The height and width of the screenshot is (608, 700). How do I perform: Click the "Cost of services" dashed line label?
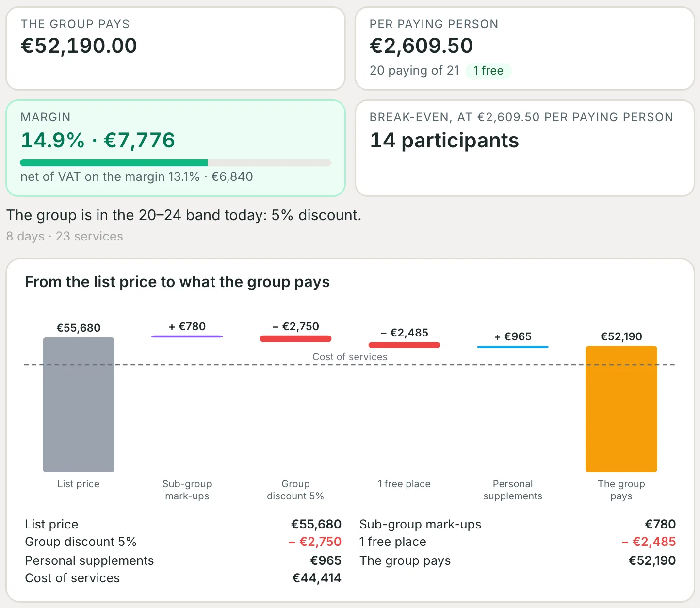(x=350, y=357)
